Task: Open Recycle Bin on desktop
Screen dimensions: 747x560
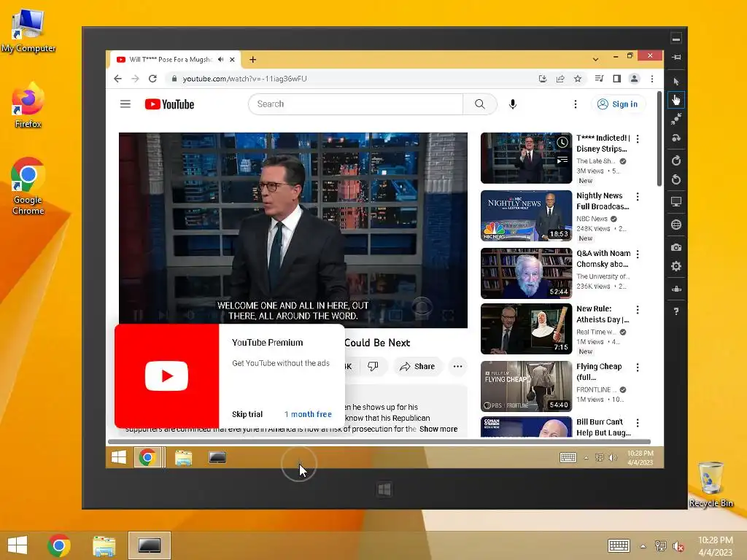Action: [711, 484]
